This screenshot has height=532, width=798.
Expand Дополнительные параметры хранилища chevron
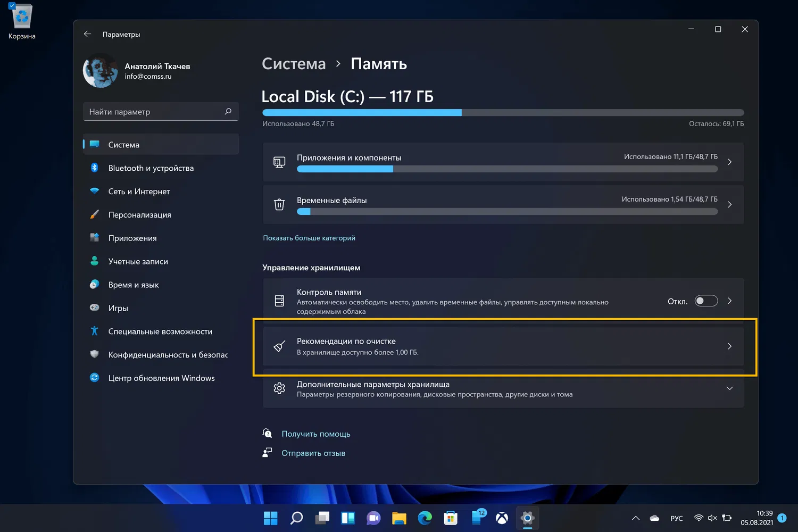729,388
